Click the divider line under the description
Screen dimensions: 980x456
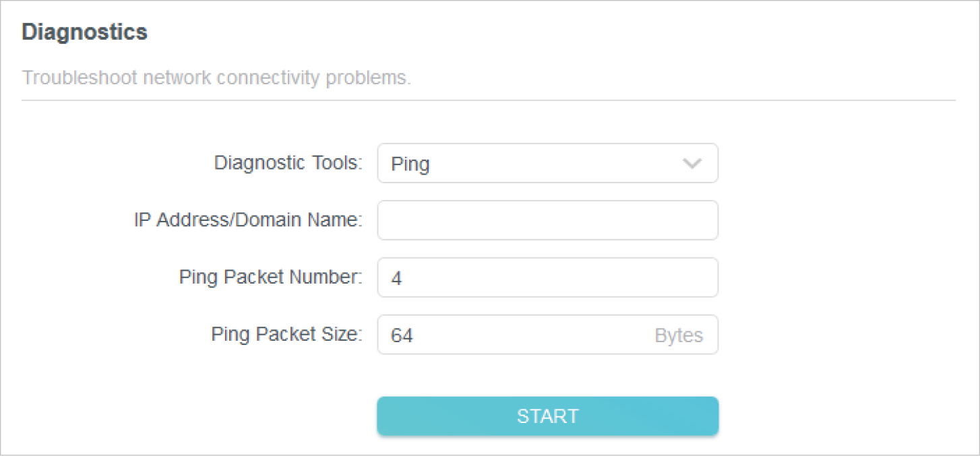[x=489, y=101]
